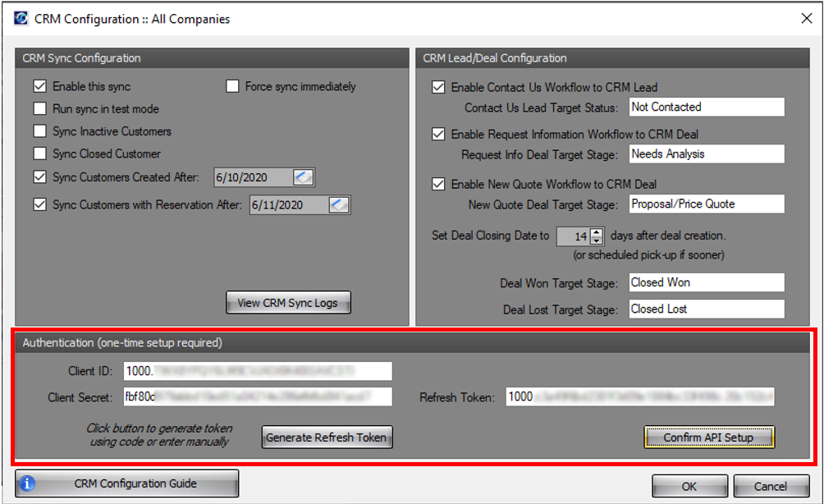
Task: Open date picker for Reservation After date
Action: point(339,204)
